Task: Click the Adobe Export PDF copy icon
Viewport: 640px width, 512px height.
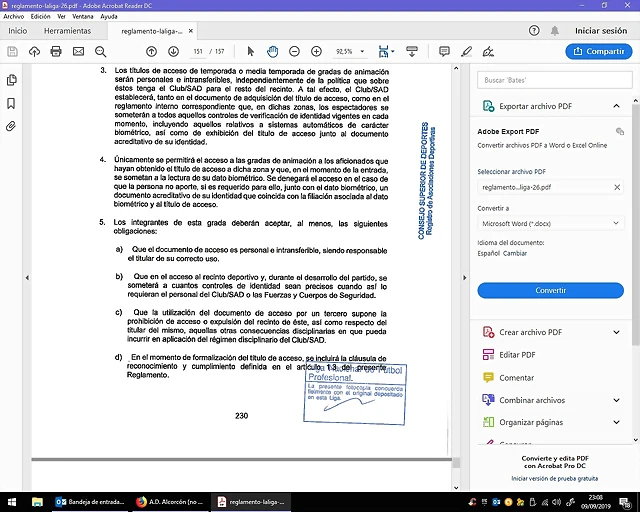Action: click(620, 131)
